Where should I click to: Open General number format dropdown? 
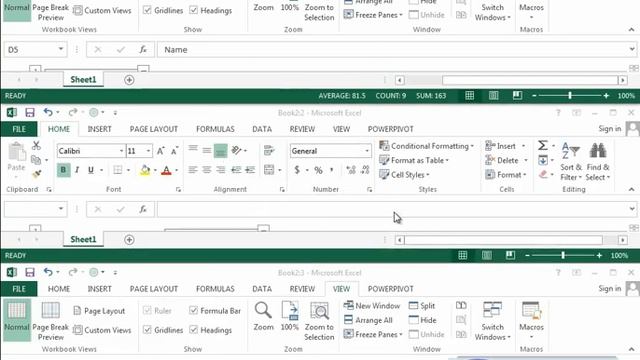pos(367,151)
